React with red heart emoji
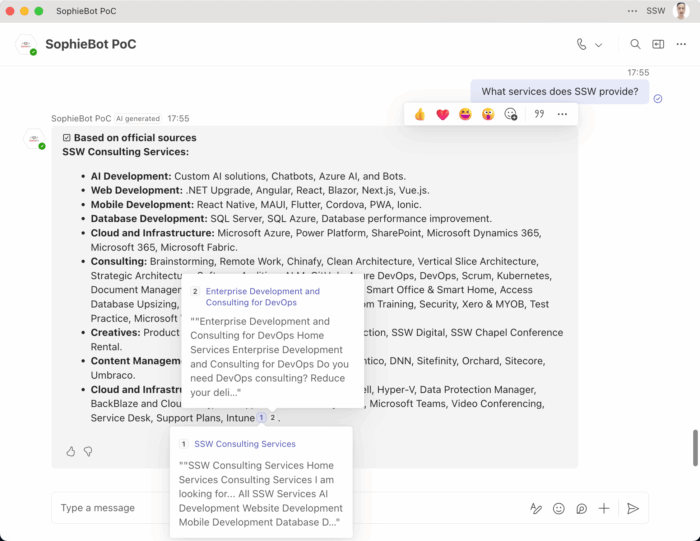Screen dimensions: 700x541 pyautogui.click(x=442, y=115)
